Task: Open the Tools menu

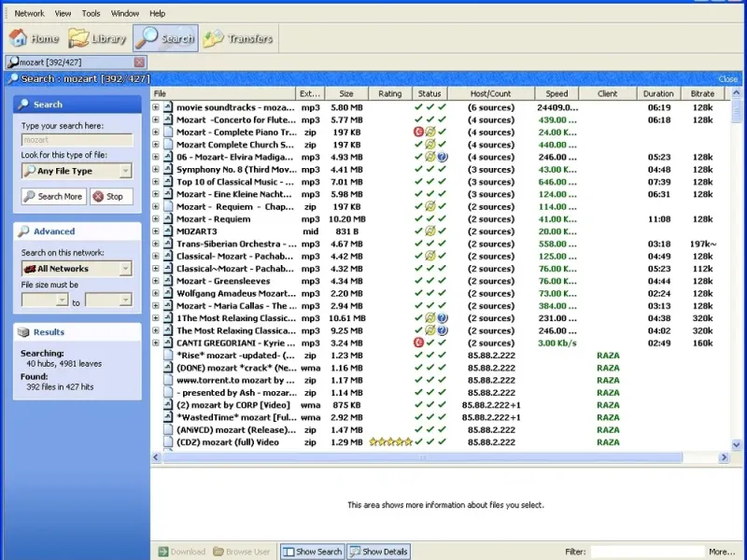Action: [x=91, y=13]
